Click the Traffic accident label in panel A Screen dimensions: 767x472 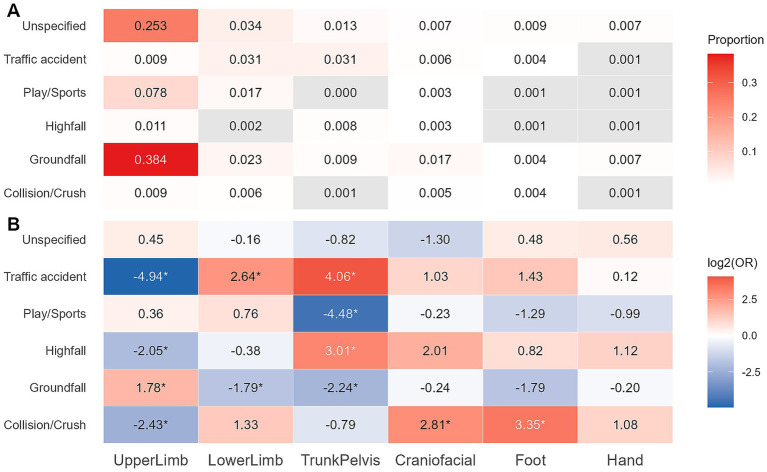45,59
